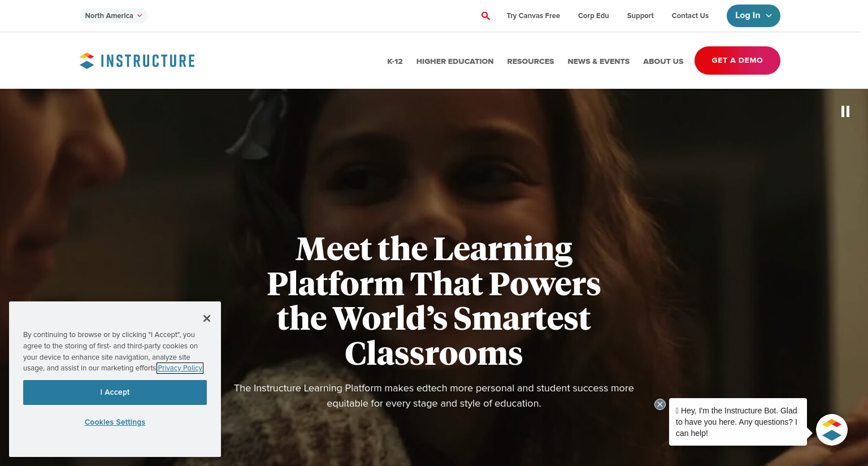
Task: Open the News & Events menu
Action: click(598, 61)
